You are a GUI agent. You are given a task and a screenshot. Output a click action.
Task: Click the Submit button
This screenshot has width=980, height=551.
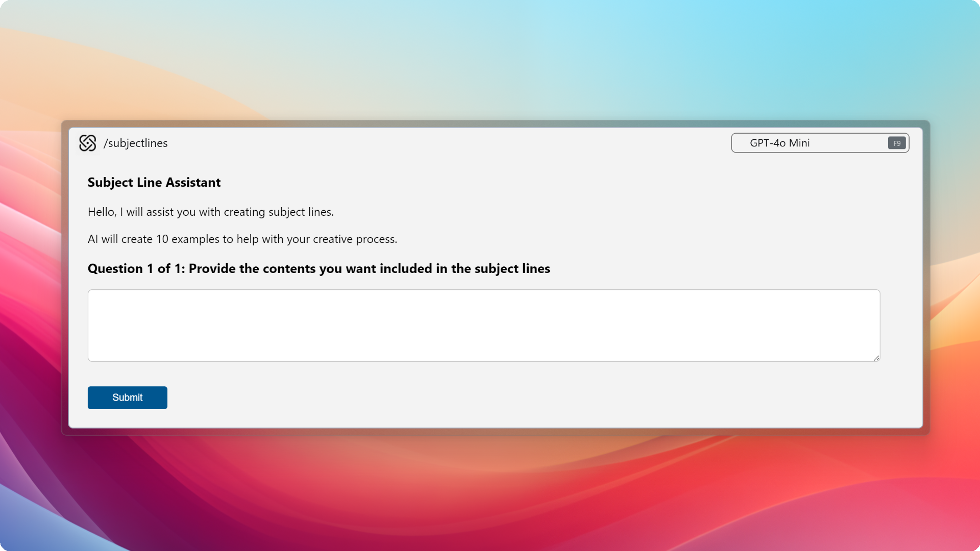tap(128, 397)
